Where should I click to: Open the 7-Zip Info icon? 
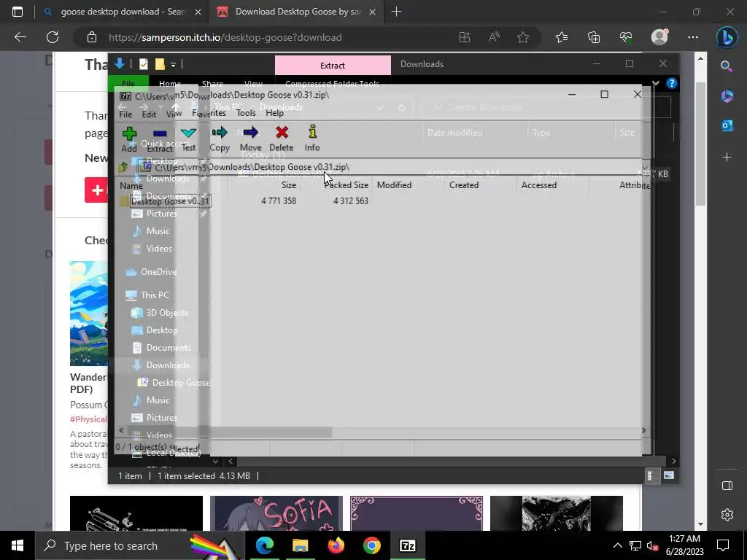[312, 132]
